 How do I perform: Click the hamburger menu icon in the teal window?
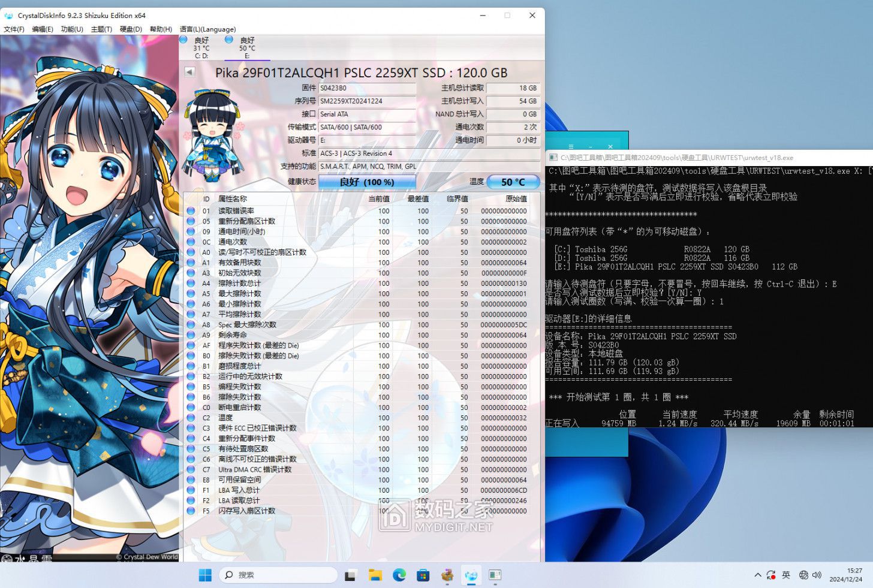571,146
